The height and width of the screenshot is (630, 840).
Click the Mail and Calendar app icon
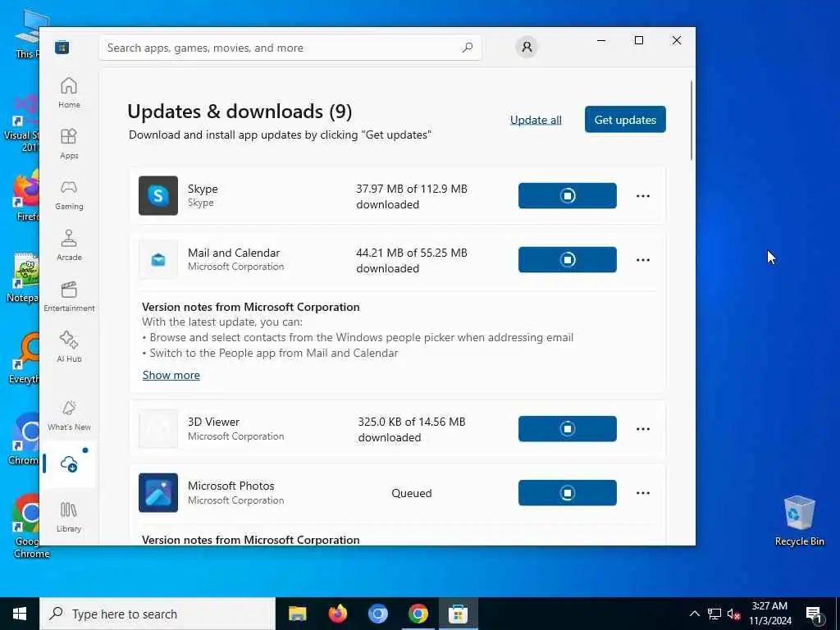[158, 260]
